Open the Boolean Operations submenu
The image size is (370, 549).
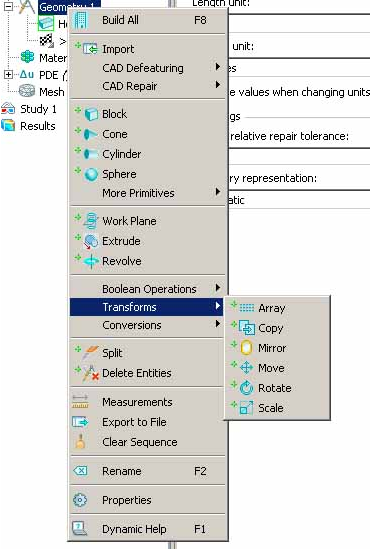click(147, 289)
